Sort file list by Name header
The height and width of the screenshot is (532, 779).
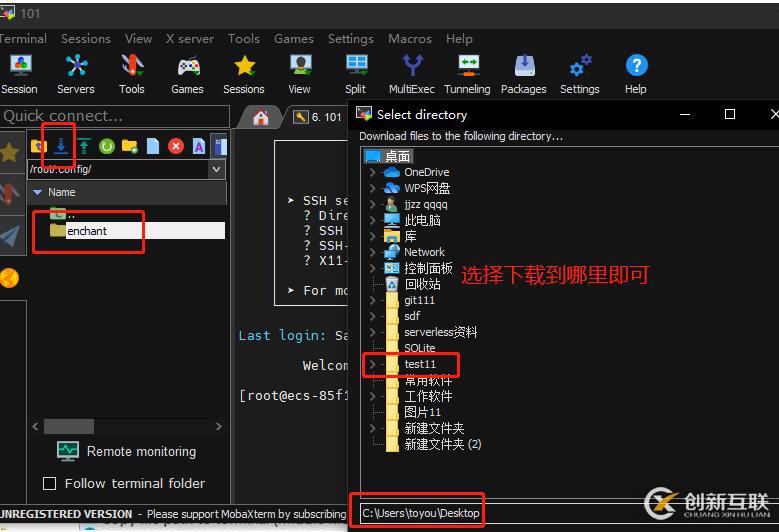click(x=127, y=192)
